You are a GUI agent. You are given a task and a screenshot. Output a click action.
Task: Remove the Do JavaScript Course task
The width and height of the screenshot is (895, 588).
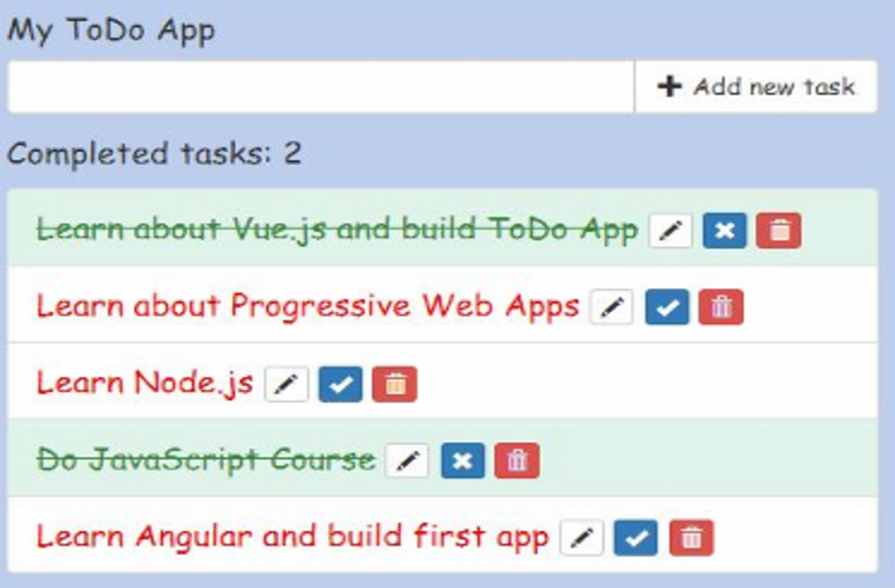click(517, 461)
